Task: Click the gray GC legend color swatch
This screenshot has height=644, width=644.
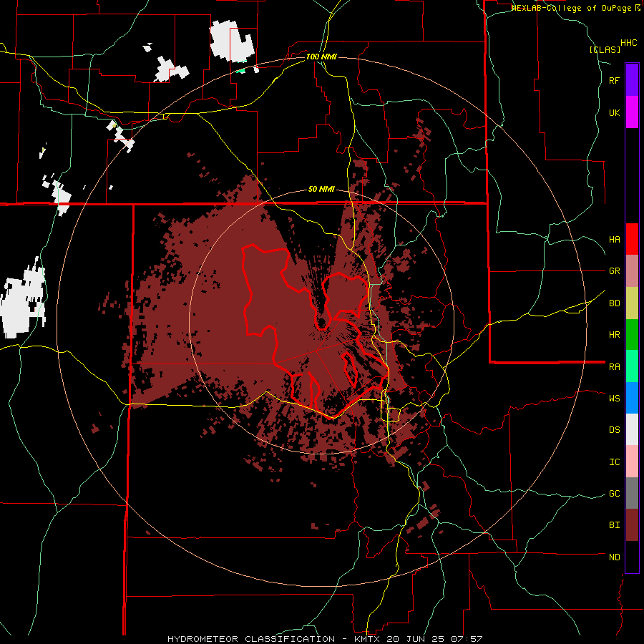Action: tap(632, 493)
